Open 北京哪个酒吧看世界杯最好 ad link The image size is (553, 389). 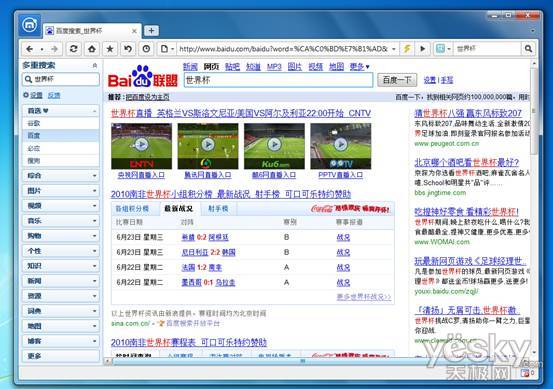(466, 163)
